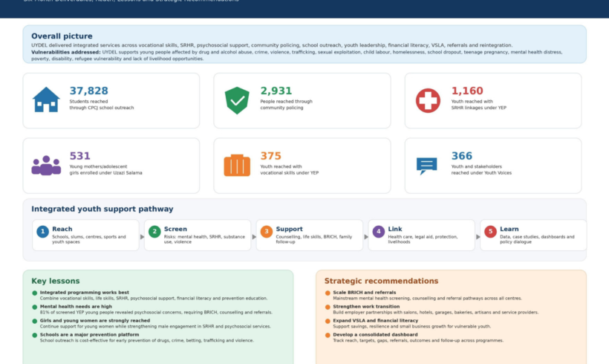Click 'Data, case studies, dashboards' description
The height and width of the screenshot is (364, 609).
537,239
